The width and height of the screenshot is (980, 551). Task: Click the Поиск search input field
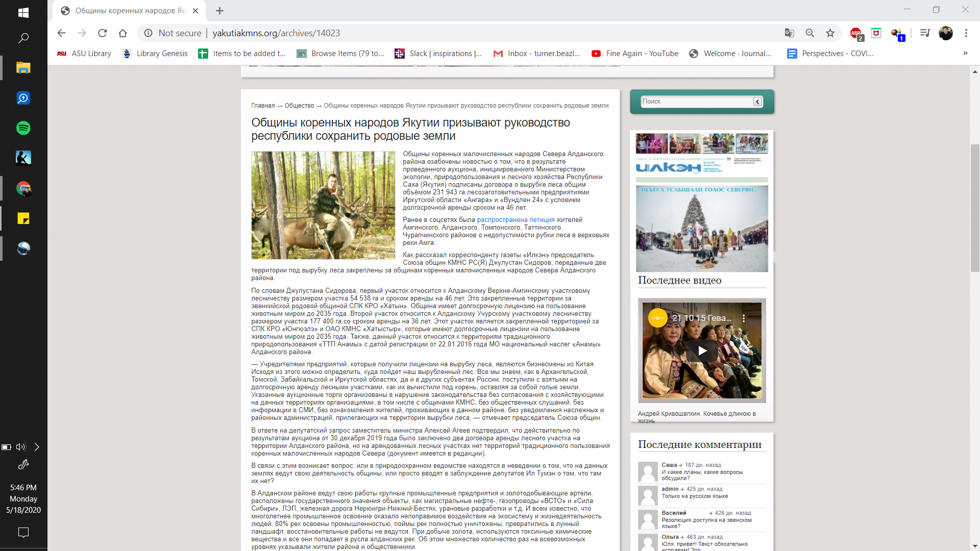pyautogui.click(x=696, y=102)
